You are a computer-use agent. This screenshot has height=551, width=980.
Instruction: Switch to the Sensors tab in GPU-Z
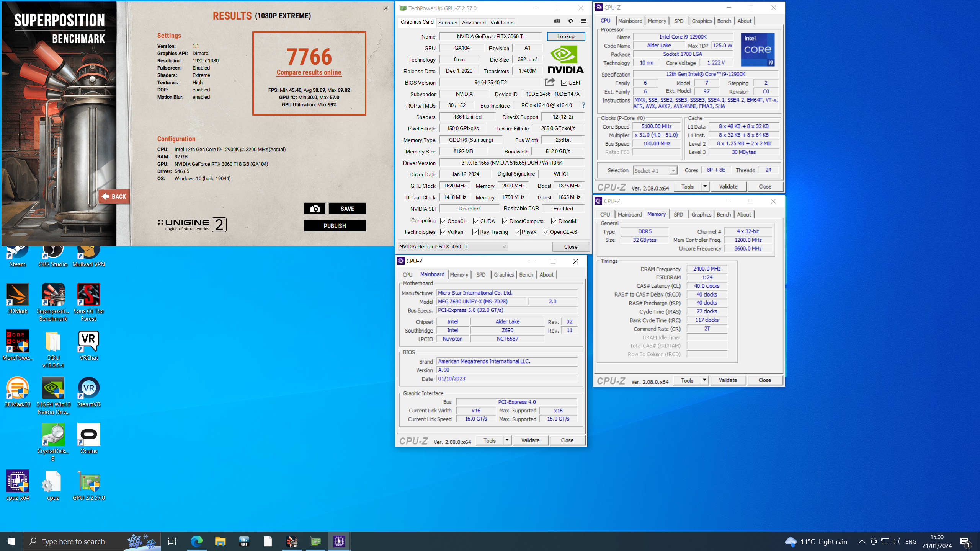tap(448, 23)
